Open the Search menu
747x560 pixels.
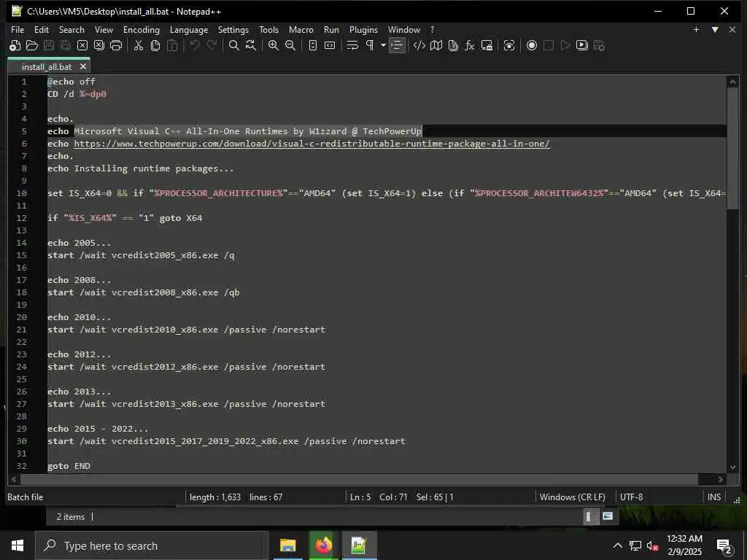[x=71, y=29]
